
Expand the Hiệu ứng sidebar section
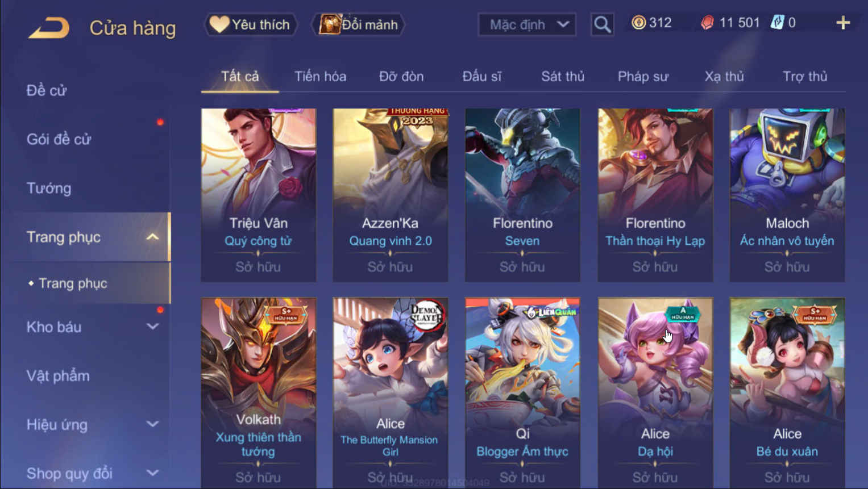[152, 424]
